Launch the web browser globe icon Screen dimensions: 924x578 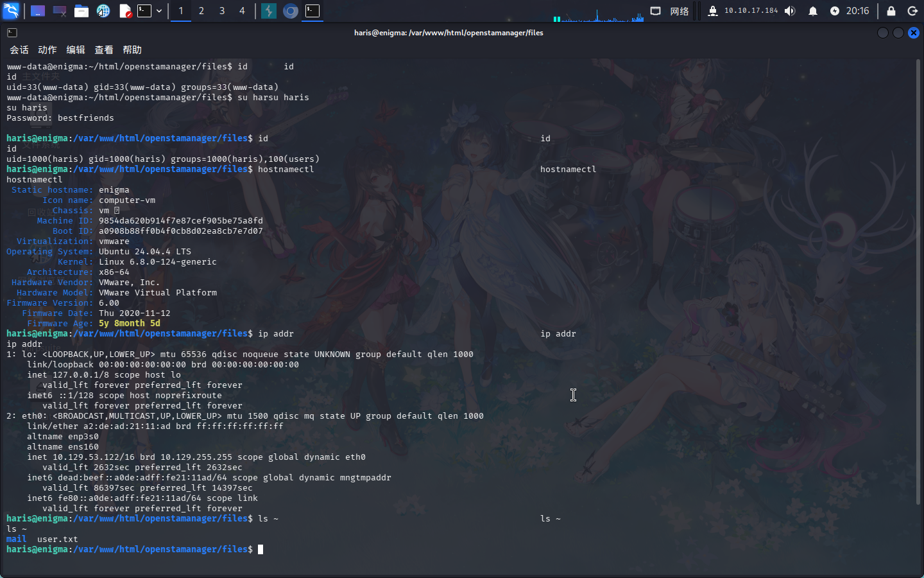point(103,11)
